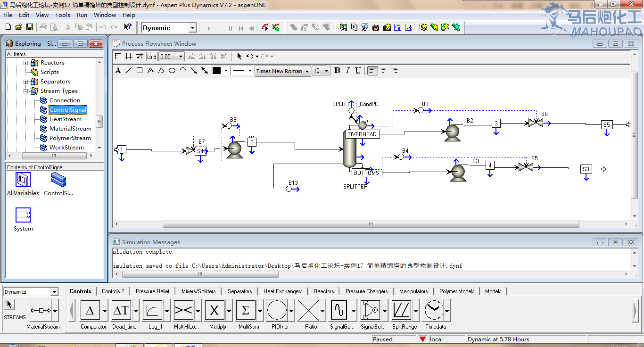The width and height of the screenshot is (644, 347).
Task: Toggle Underline text formatting
Action: click(358, 71)
